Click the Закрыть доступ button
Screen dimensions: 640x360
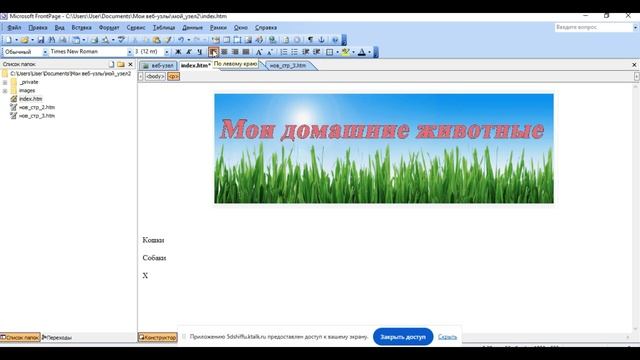403,337
